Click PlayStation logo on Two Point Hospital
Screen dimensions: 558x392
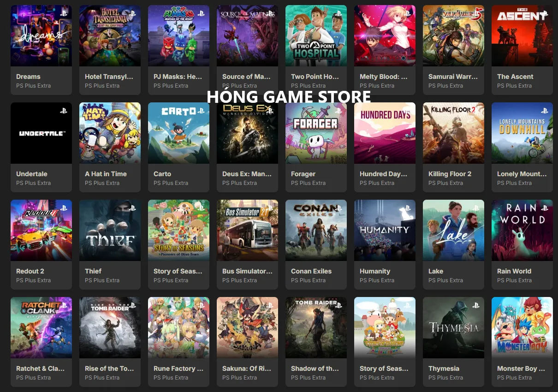click(338, 13)
